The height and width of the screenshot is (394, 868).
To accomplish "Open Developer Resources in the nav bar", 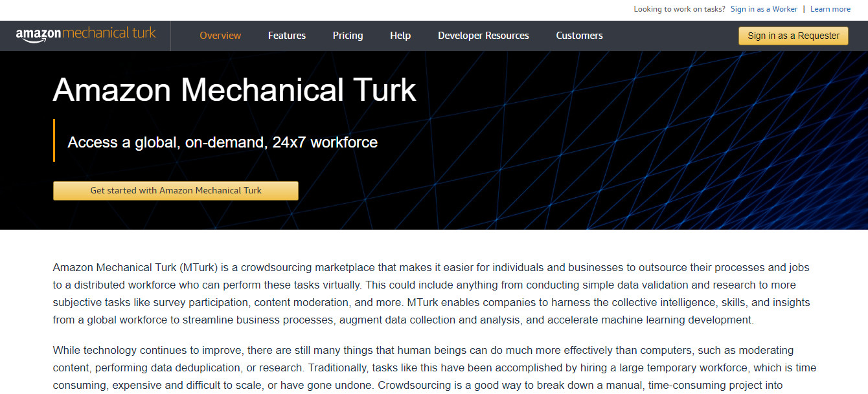I will coord(483,36).
